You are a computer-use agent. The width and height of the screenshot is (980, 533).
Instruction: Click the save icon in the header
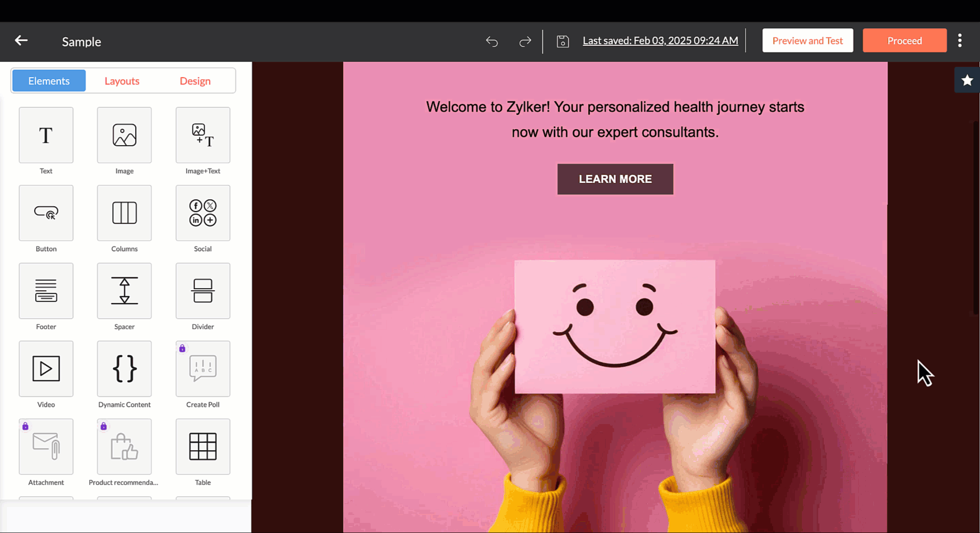click(x=563, y=41)
